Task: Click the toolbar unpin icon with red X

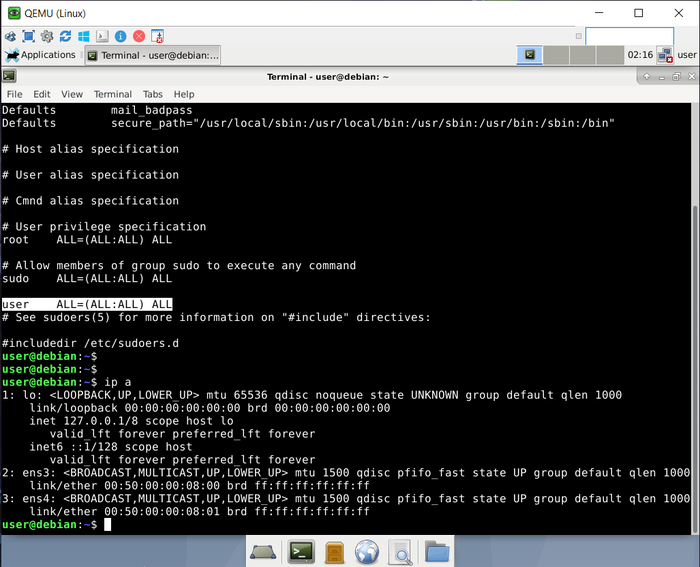Action: coord(158,36)
